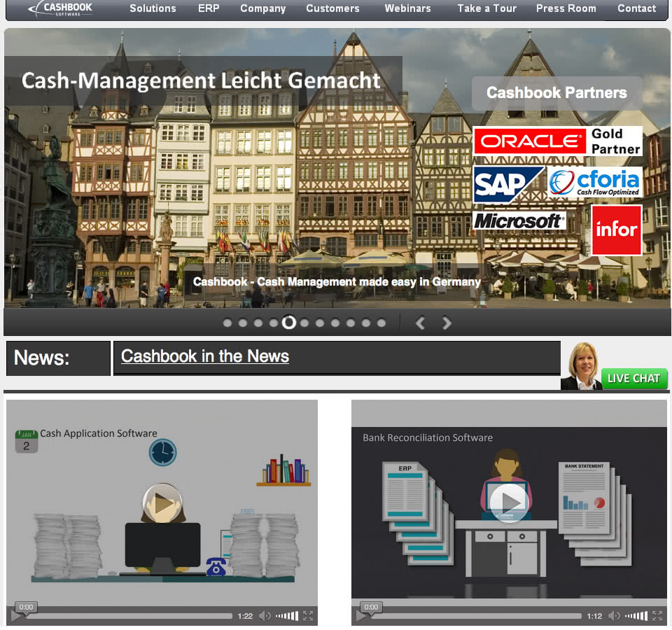Image resolution: width=672 pixels, height=630 pixels.
Task: Select the third slideshow dot
Action: click(x=258, y=323)
